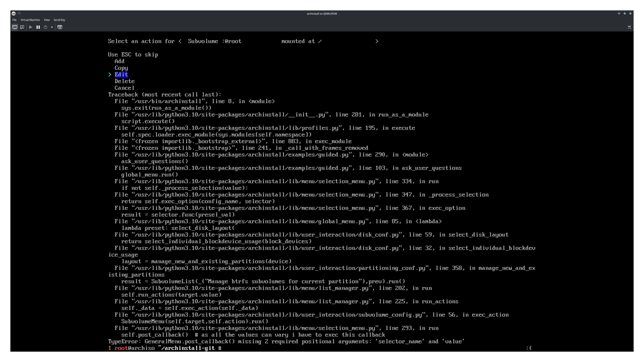Select the dual-display console icon

point(60,27)
